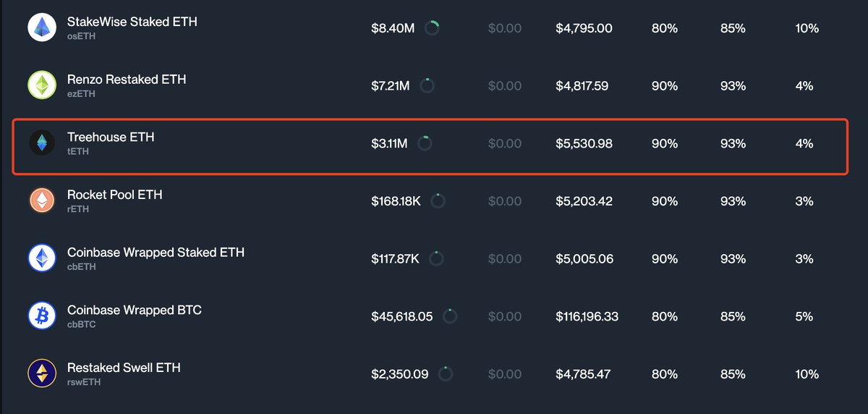Select the Coinbase Wrapped BTC name

pyautogui.click(x=134, y=310)
